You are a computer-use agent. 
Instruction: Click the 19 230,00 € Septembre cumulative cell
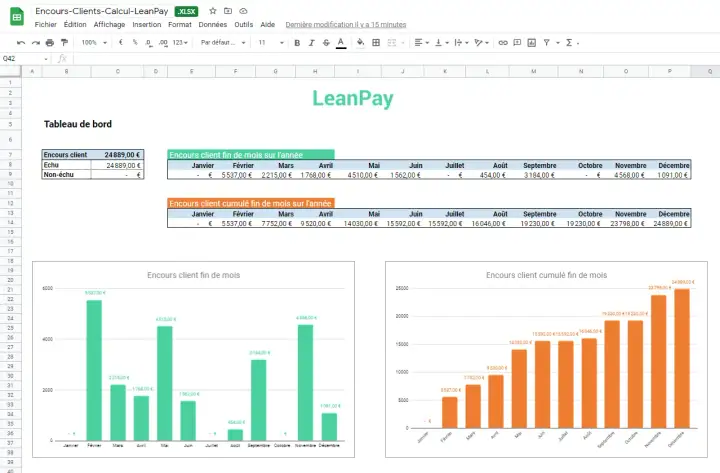534,224
